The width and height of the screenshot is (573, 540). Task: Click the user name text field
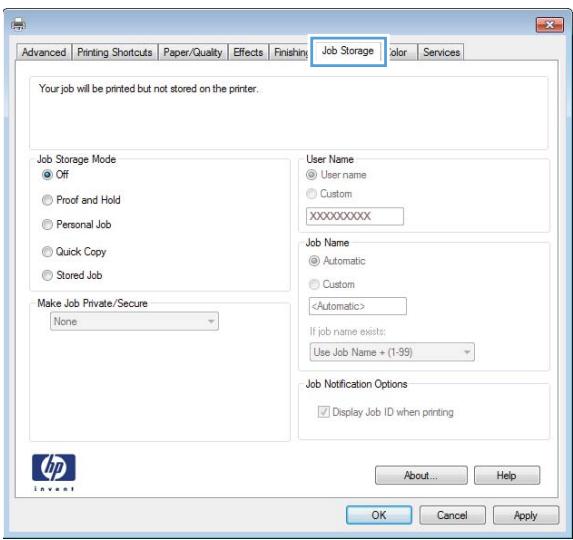click(x=355, y=216)
